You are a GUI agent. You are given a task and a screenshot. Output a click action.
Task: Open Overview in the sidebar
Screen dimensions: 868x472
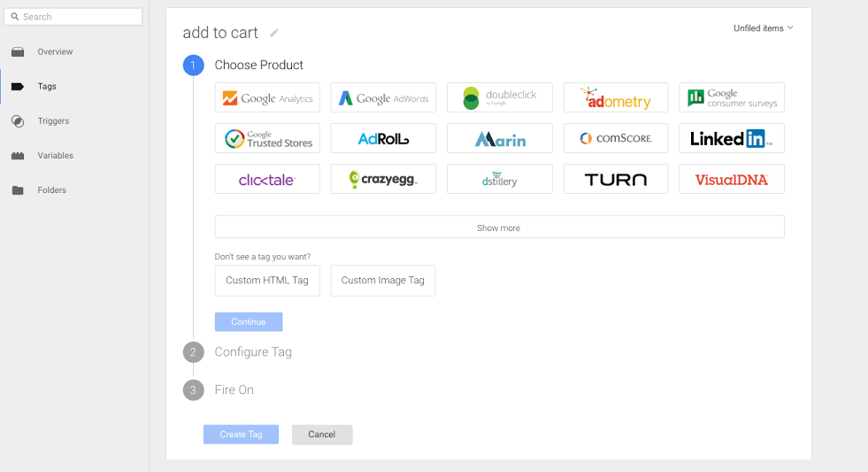point(55,52)
